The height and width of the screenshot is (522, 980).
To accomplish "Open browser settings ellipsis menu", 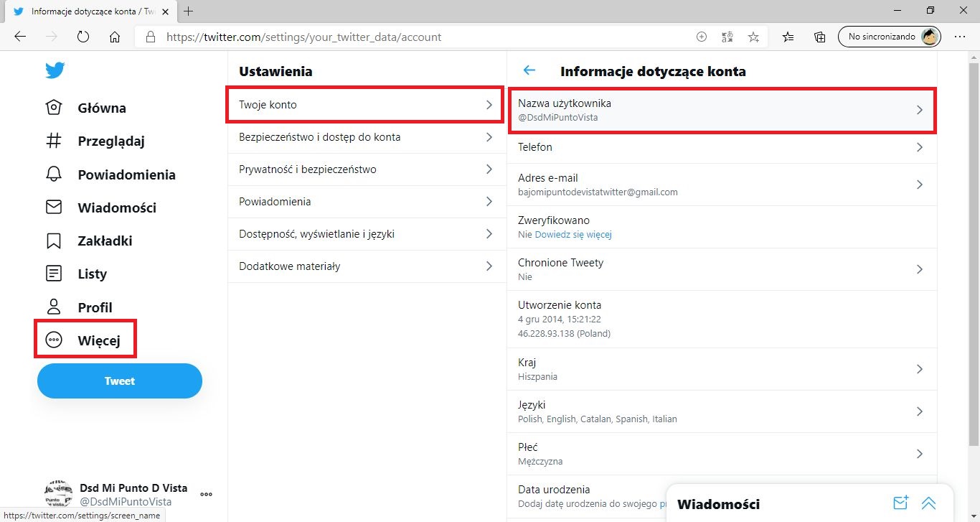I will pos(960,37).
